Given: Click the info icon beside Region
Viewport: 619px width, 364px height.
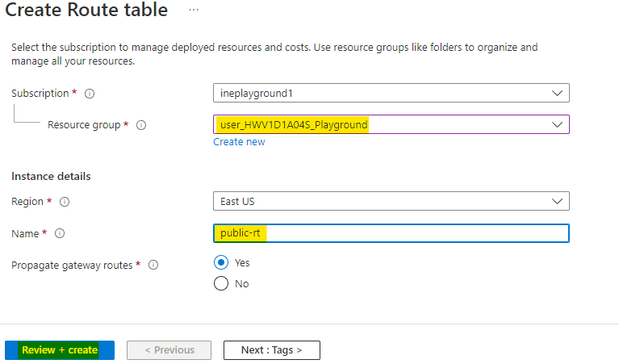Looking at the screenshot, I should pyautogui.click(x=65, y=201).
